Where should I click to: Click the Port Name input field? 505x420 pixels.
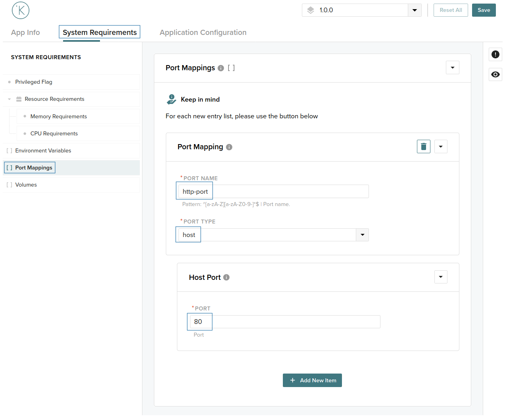pyautogui.click(x=273, y=191)
